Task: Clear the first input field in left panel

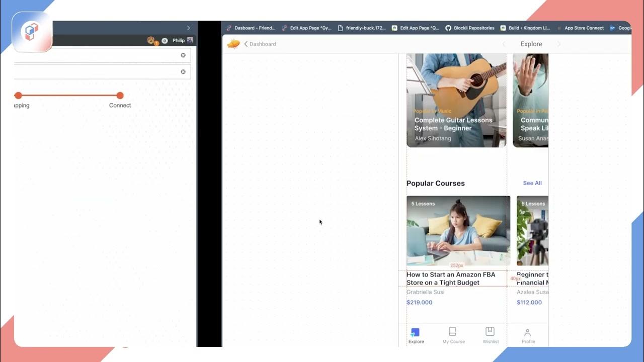Action: [183, 55]
